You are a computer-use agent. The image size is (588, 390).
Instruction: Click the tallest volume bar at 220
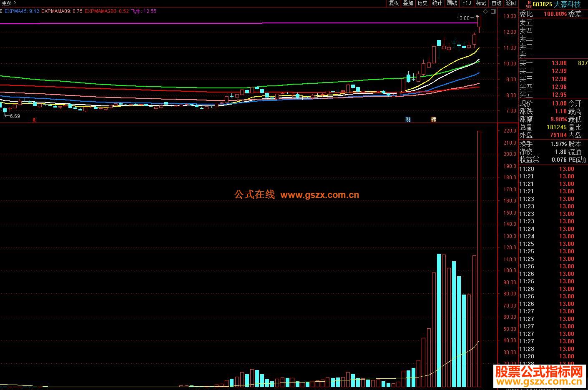[x=480, y=259]
